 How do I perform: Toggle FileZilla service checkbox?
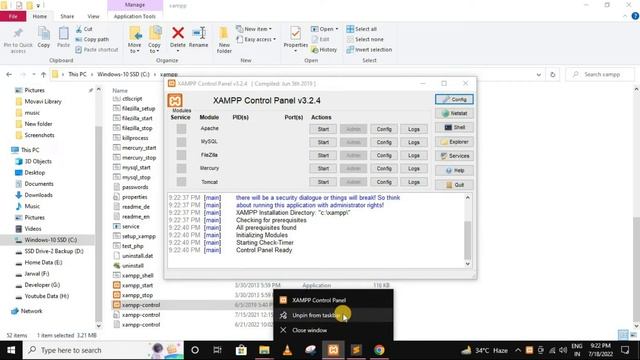click(181, 155)
